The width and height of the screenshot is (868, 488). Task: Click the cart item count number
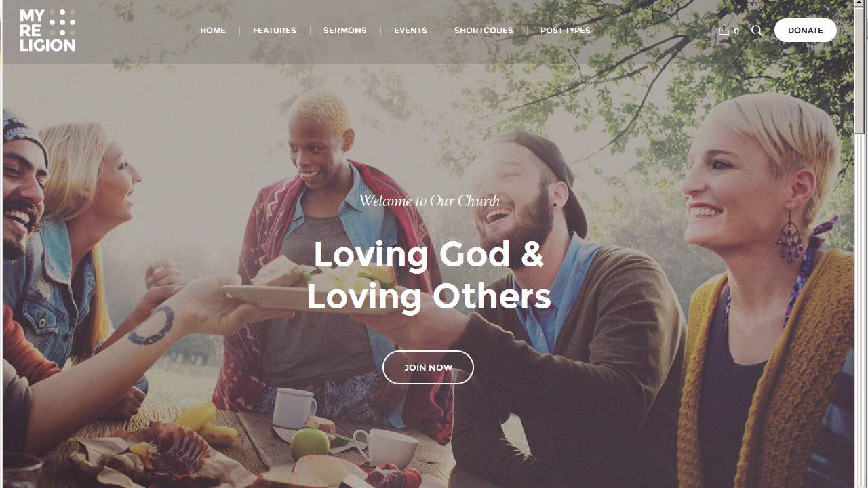pyautogui.click(x=736, y=31)
